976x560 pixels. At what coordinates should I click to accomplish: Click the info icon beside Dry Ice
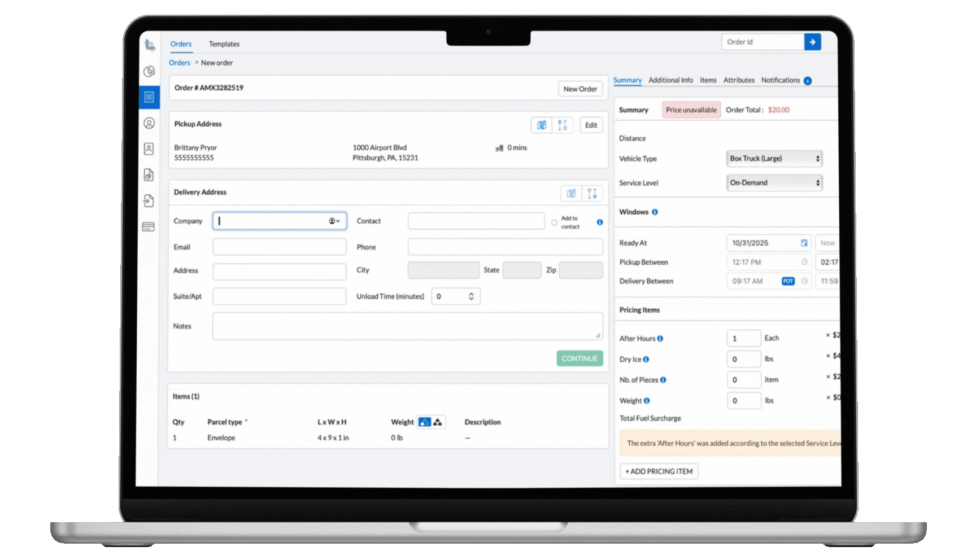[646, 360]
